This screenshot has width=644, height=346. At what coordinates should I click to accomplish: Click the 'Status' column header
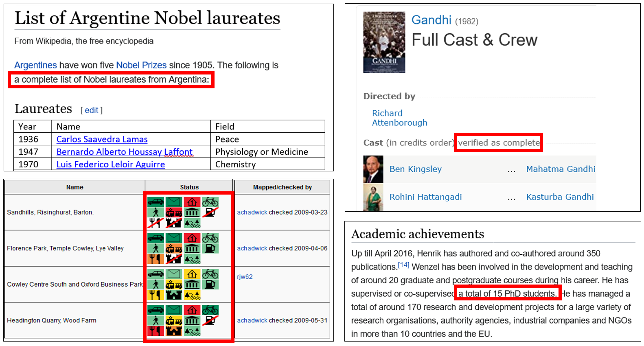pyautogui.click(x=189, y=187)
